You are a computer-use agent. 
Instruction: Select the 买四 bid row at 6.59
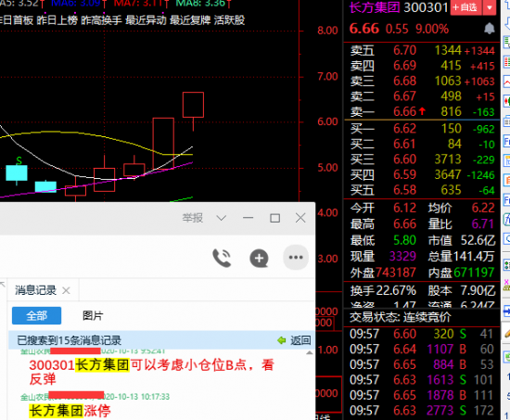point(422,174)
